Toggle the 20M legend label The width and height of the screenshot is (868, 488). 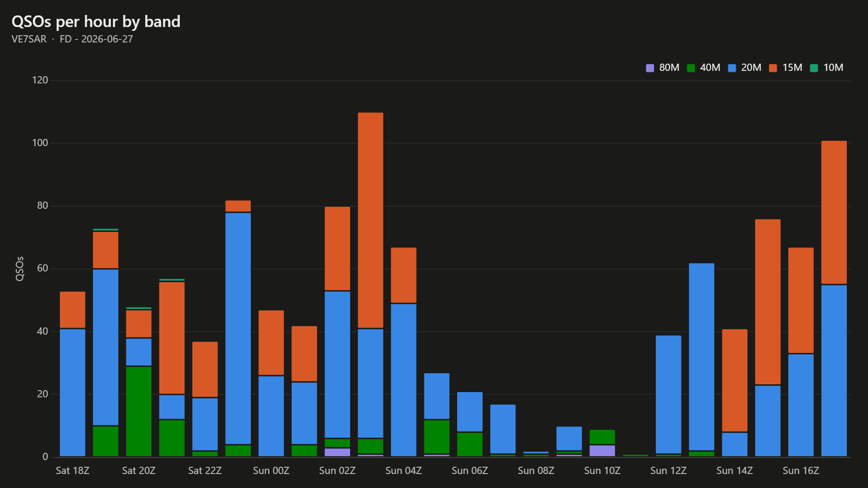coord(751,68)
